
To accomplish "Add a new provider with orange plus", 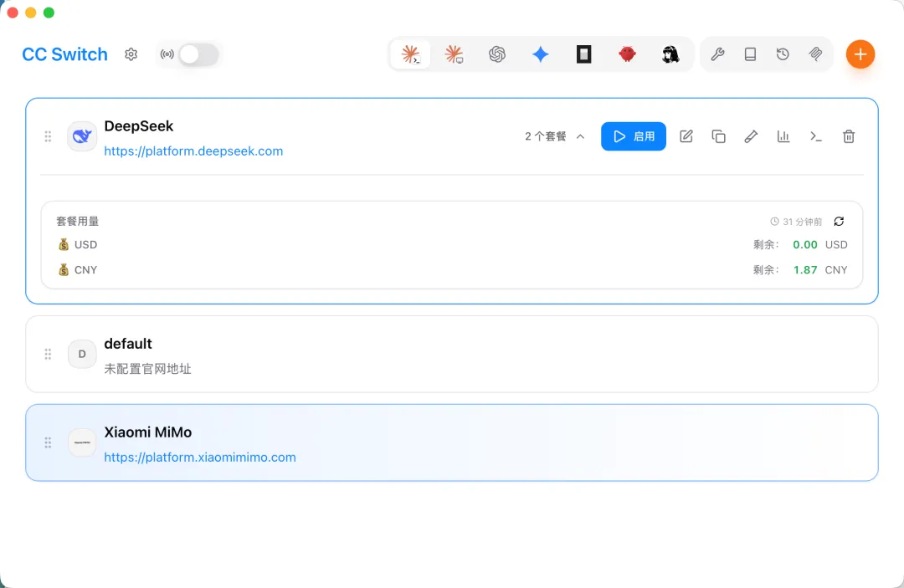I will point(860,54).
